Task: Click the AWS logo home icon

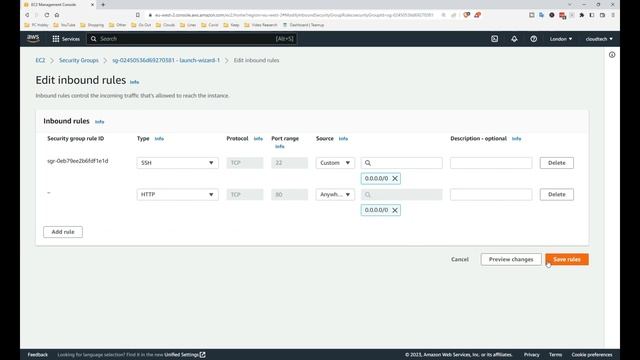Action: click(x=33, y=39)
